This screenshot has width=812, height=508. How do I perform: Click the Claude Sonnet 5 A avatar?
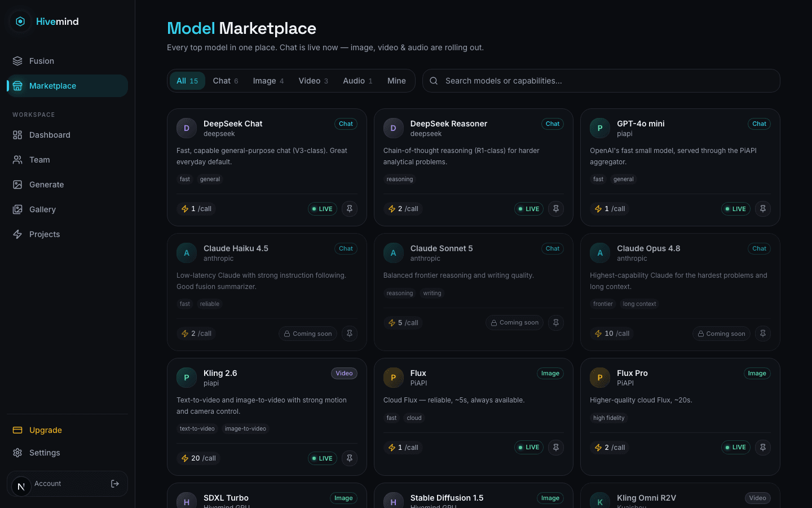tap(394, 253)
